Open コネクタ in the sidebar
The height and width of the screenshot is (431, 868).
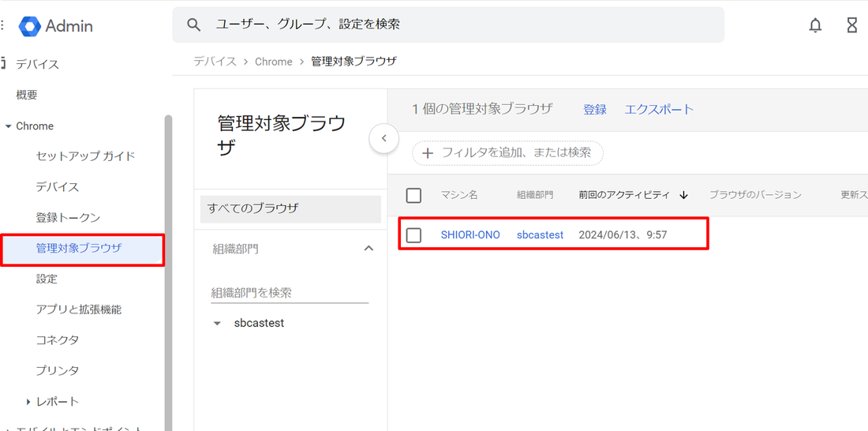point(58,339)
